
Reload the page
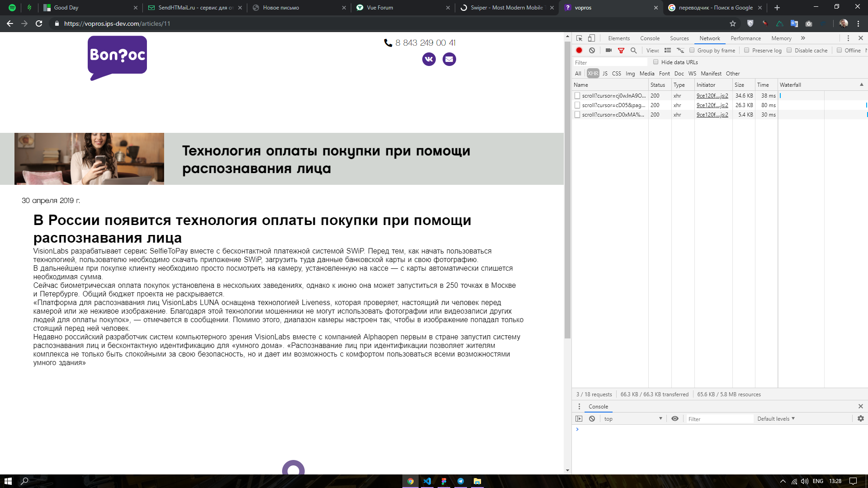(39, 23)
